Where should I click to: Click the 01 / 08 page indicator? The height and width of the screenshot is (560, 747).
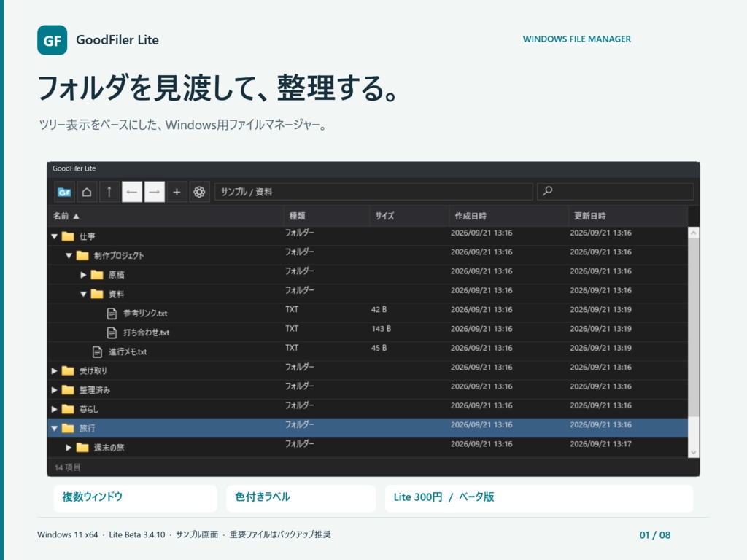pyautogui.click(x=655, y=535)
